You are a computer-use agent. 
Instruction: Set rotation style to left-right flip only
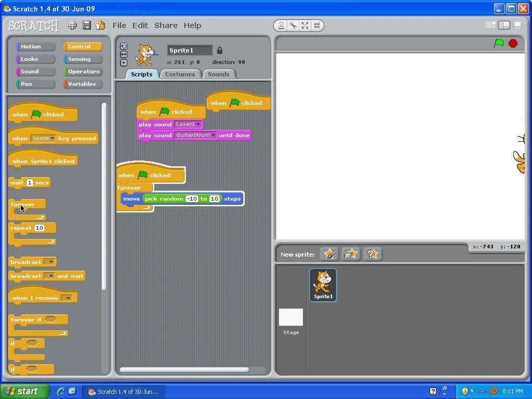point(124,54)
